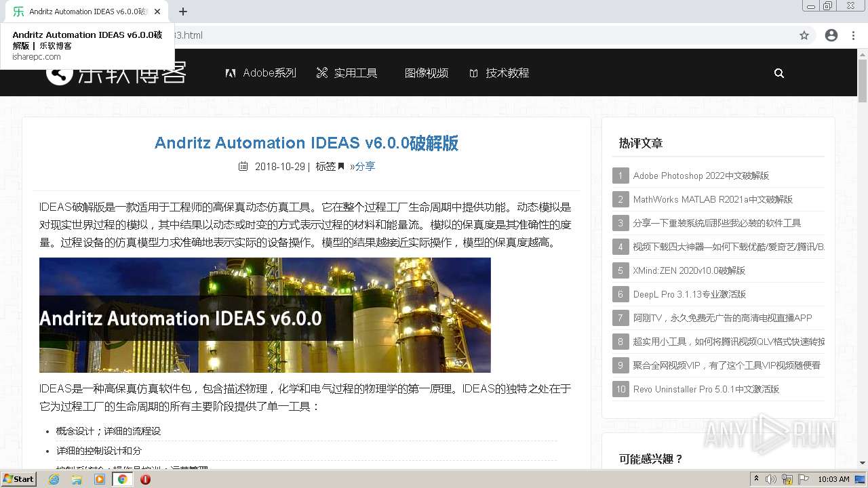
Task: Click the Adobe icon beside Adobe系列
Action: (x=231, y=73)
